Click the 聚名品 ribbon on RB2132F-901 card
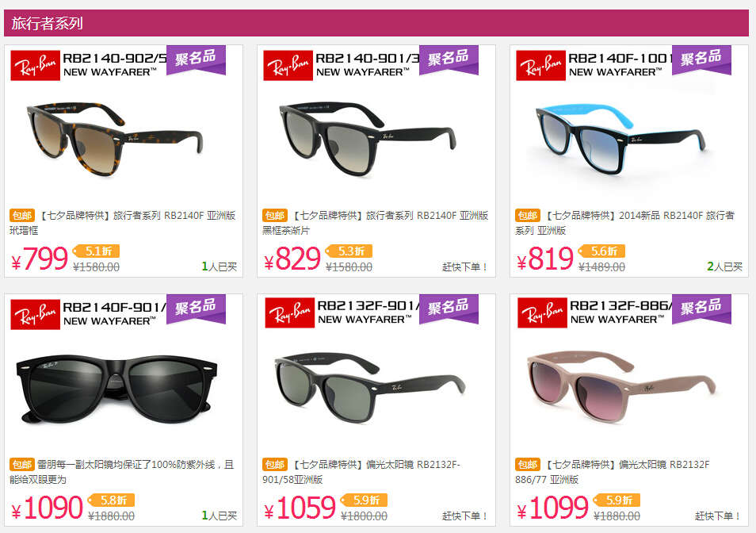The image size is (756, 533). point(449,309)
